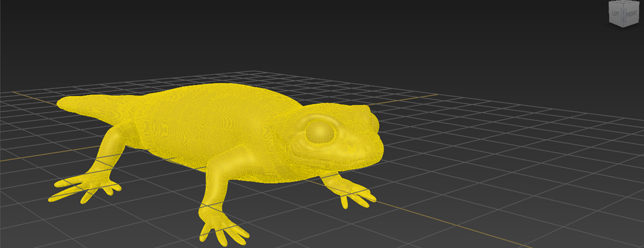Select the ViewCube edge between LEFT and FRONT
Screen dimensions: 644x248
coord(623,15)
